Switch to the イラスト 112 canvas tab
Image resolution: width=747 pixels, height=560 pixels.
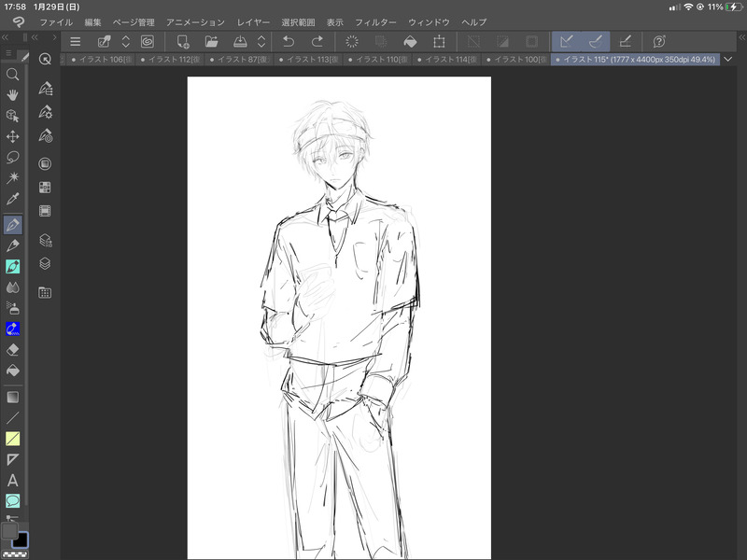click(x=172, y=59)
